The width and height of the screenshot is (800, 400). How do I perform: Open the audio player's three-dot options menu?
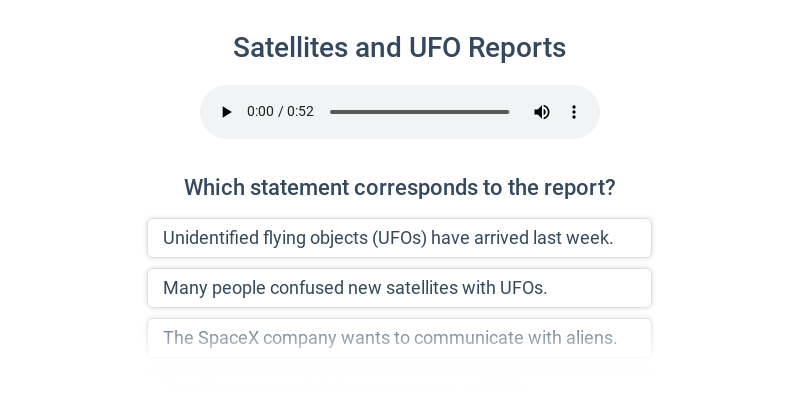coord(574,112)
